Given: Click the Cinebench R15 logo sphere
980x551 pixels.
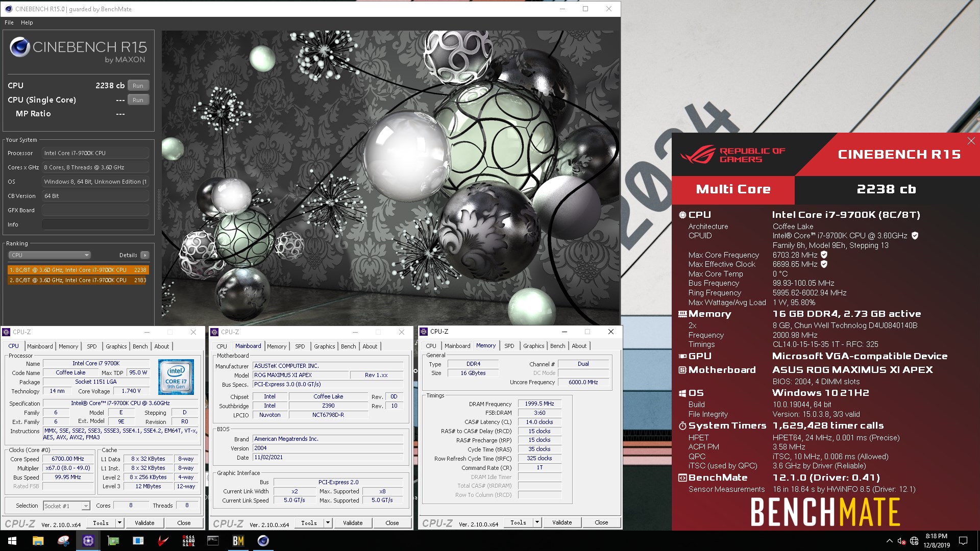Looking at the screenshot, I should pos(20,47).
